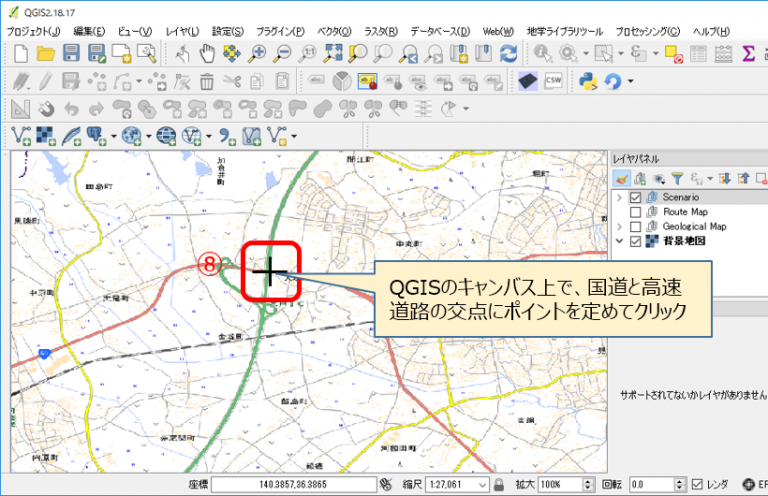
Task: Toggle the Save Layer Edits floppy icon
Action: tap(72, 81)
